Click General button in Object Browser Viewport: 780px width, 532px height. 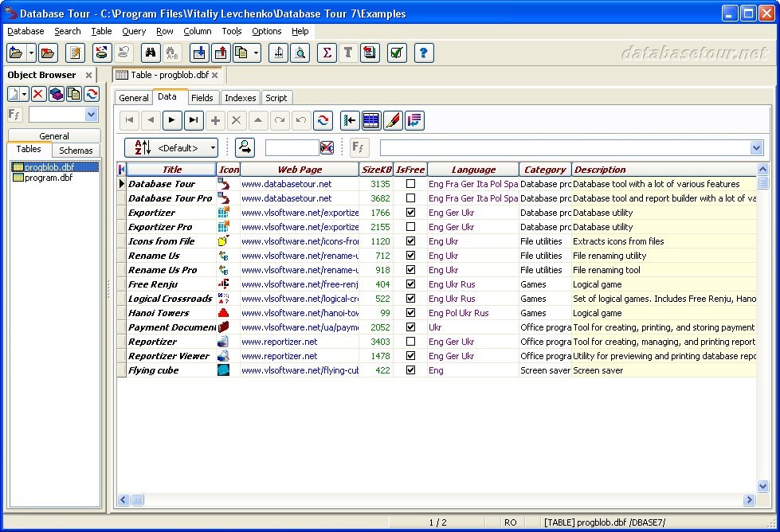point(54,135)
